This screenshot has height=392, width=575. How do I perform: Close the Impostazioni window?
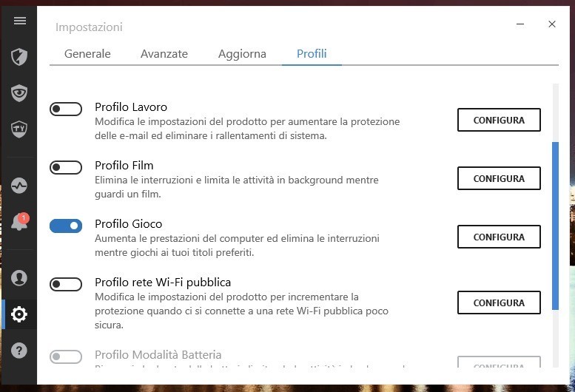(x=552, y=24)
